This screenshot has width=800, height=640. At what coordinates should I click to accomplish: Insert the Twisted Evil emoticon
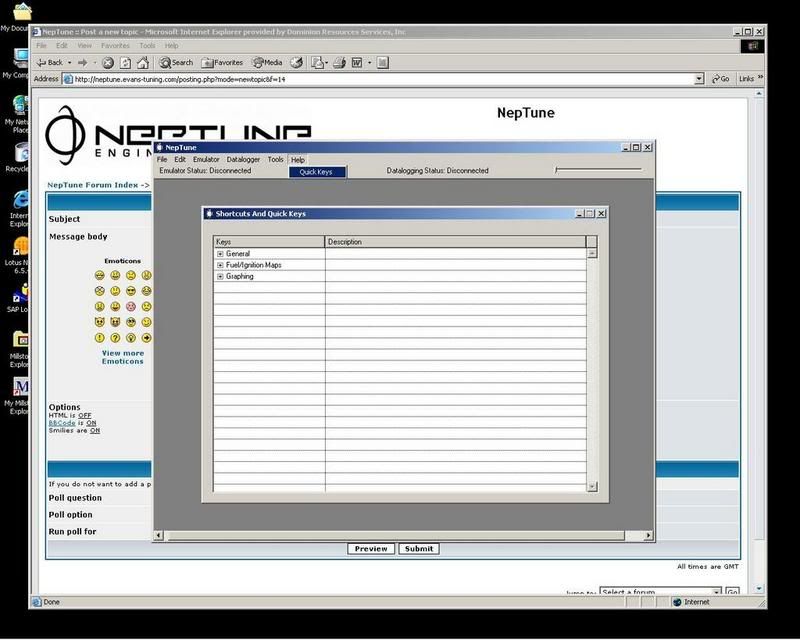click(115, 322)
